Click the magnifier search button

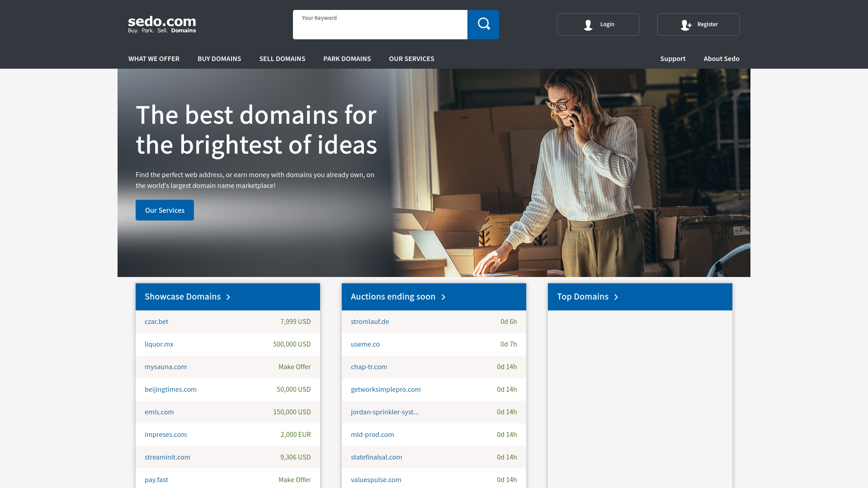(483, 24)
